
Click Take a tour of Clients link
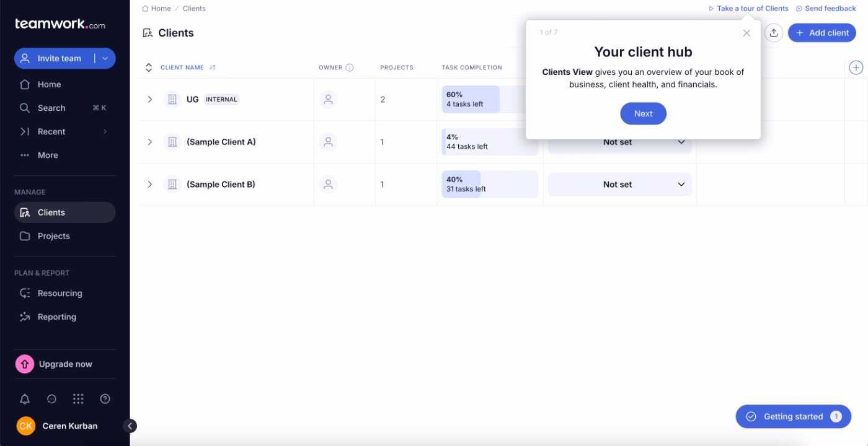pyautogui.click(x=748, y=9)
